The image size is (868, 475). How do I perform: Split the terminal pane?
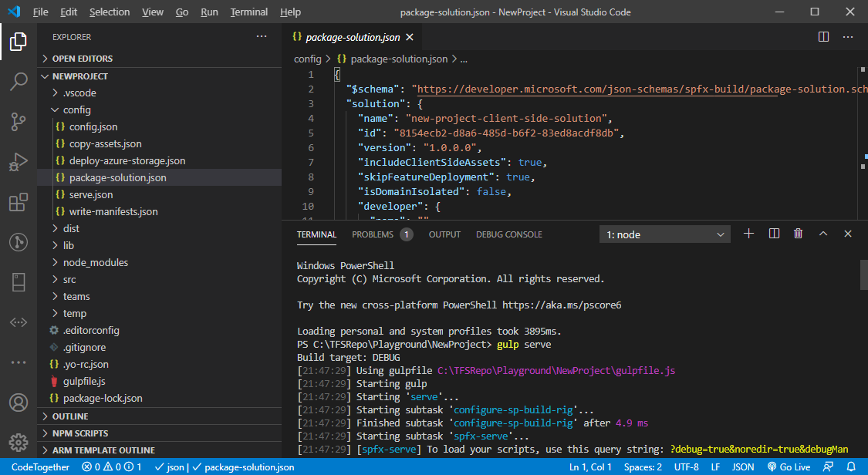tap(774, 234)
